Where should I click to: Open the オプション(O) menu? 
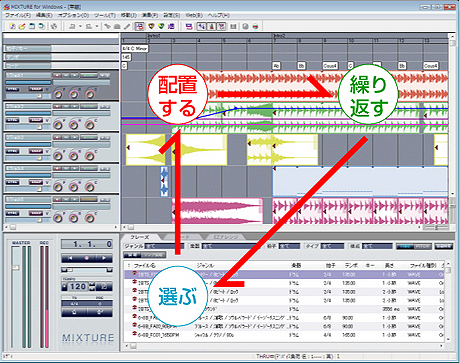tap(73, 15)
